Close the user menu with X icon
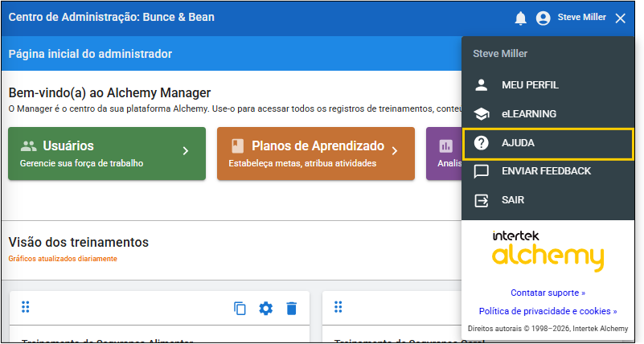Screen dimensions: 644x344 620,18
